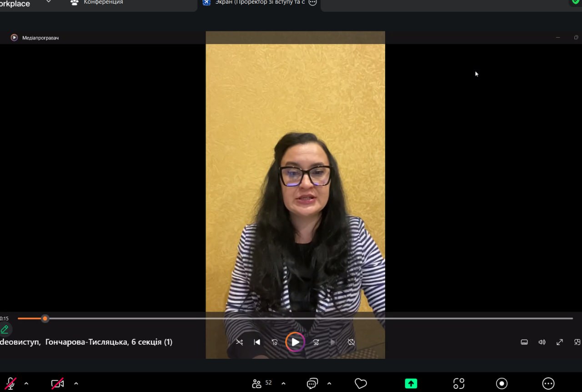Open the workplace dropdown chevron at top

[x=49, y=2]
